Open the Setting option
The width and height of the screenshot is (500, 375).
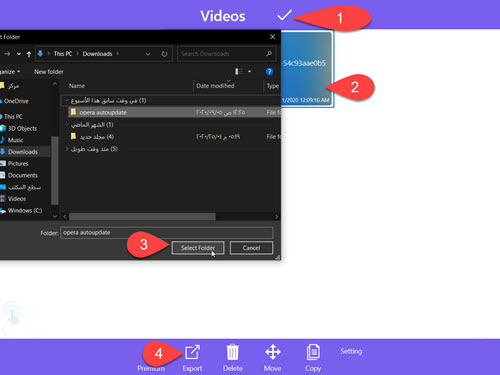tap(351, 351)
